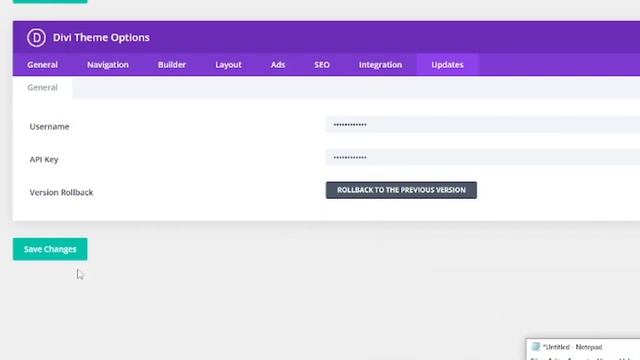The height and width of the screenshot is (360, 640).
Task: Click the API Key label text
Action: pos(44,159)
